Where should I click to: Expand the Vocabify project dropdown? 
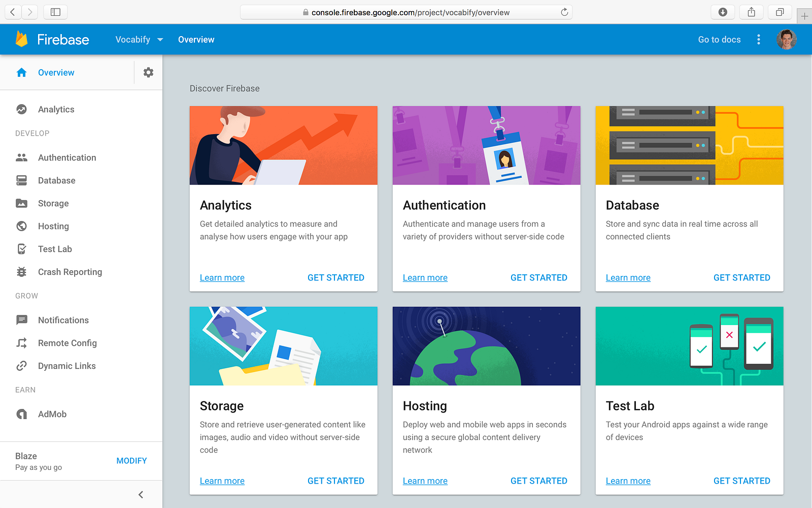click(x=139, y=40)
